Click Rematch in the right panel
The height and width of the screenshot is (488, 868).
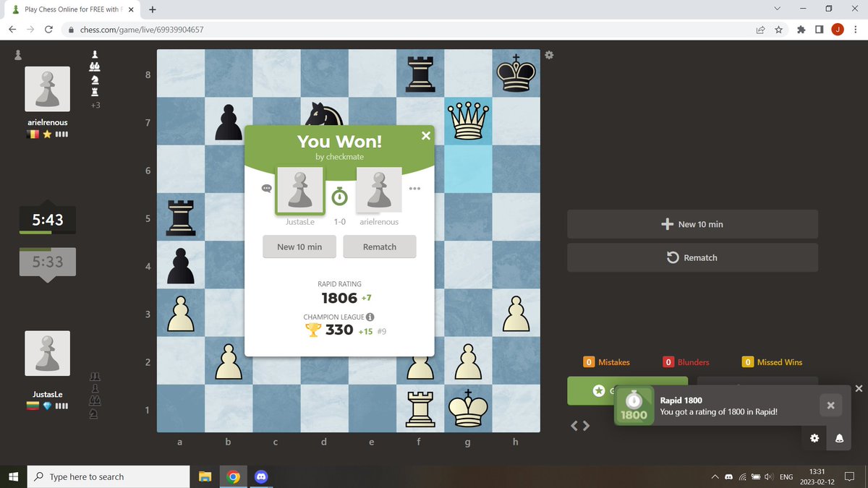tap(692, 257)
